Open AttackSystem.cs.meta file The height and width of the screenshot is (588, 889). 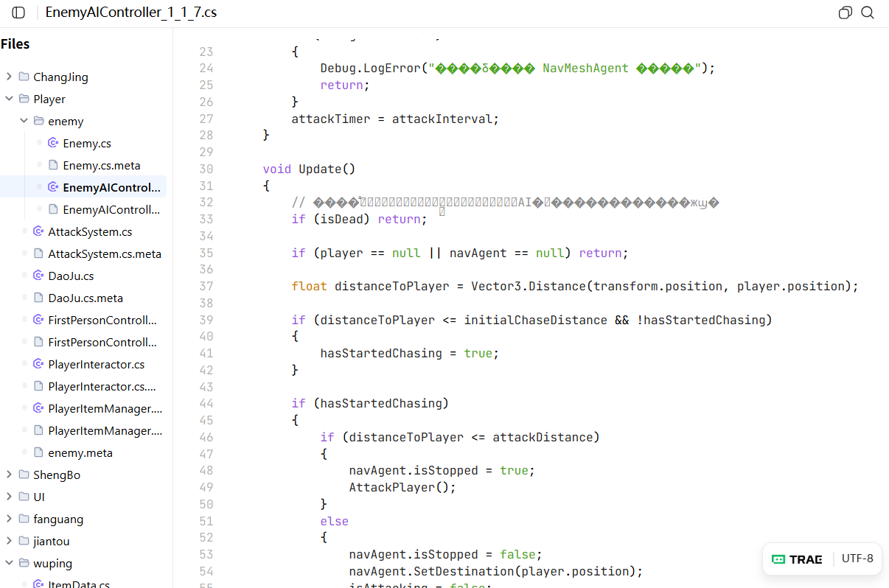(x=105, y=253)
